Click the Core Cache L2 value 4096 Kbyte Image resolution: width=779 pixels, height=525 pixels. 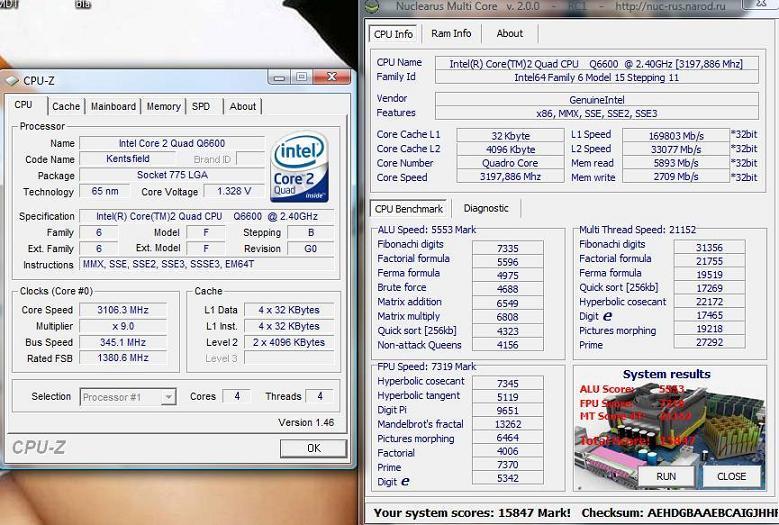point(510,149)
